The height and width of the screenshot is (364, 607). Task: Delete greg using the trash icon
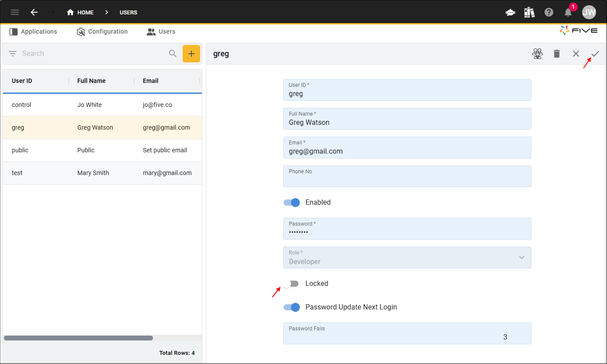pos(557,54)
